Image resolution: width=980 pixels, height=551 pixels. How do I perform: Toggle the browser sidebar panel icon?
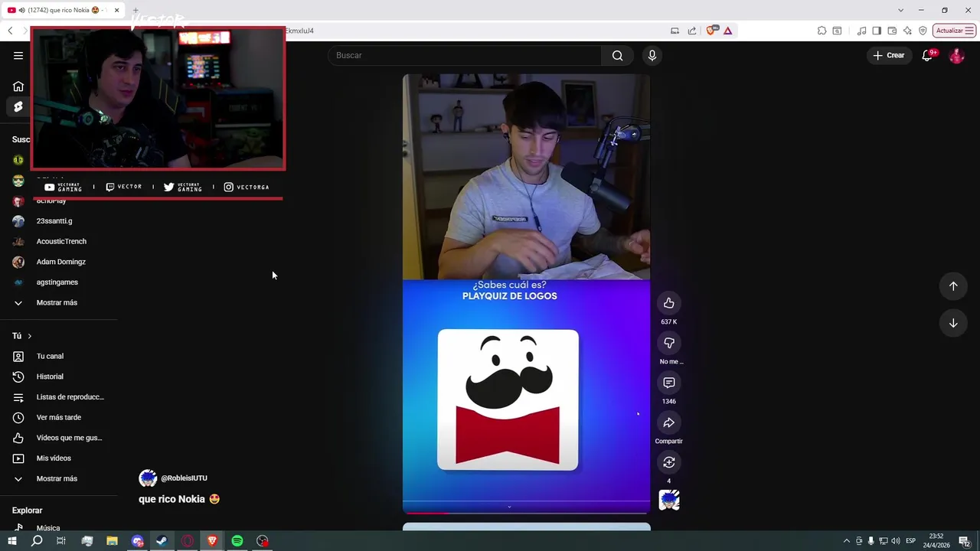pos(877,31)
